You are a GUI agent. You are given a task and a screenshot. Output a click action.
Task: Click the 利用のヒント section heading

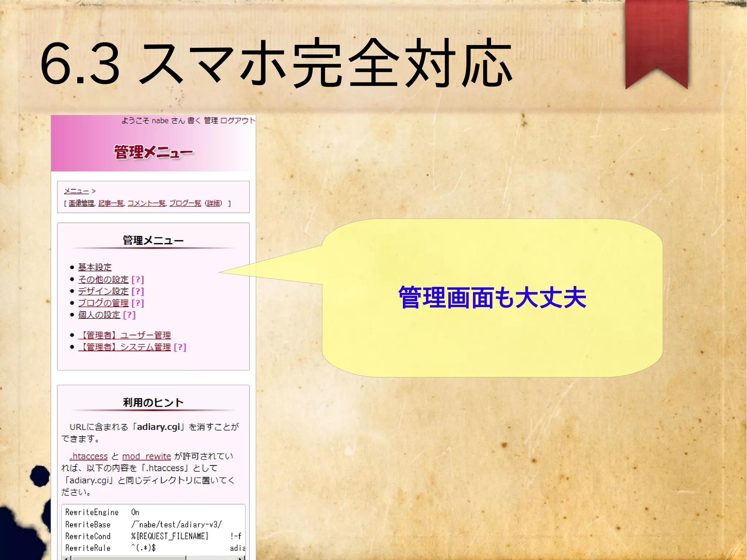click(153, 402)
